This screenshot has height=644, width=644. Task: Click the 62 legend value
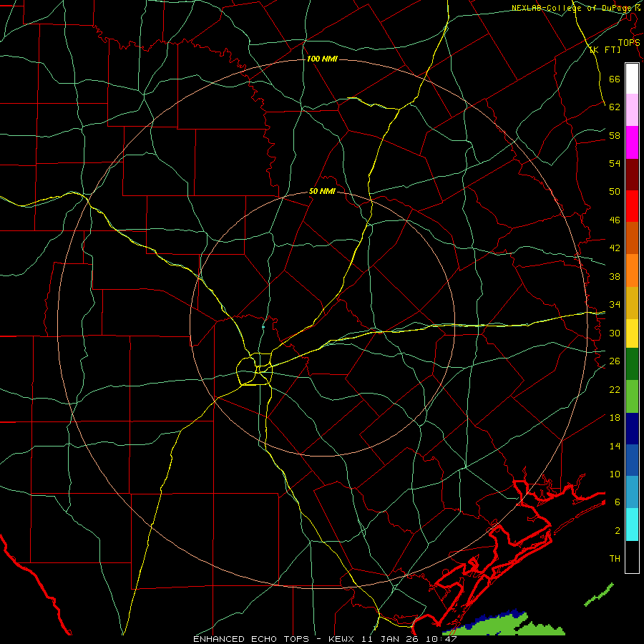615,107
